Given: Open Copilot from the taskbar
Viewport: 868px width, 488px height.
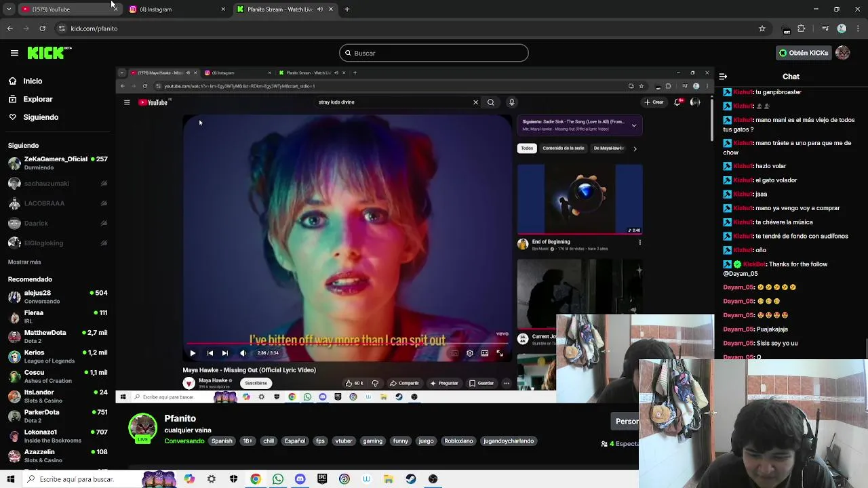Looking at the screenshot, I should [x=189, y=479].
